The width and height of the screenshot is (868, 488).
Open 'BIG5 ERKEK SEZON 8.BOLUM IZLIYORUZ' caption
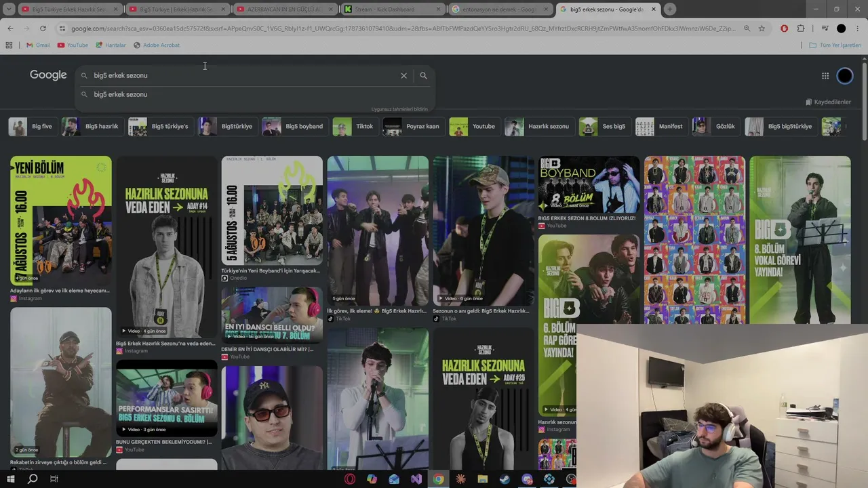click(587, 218)
